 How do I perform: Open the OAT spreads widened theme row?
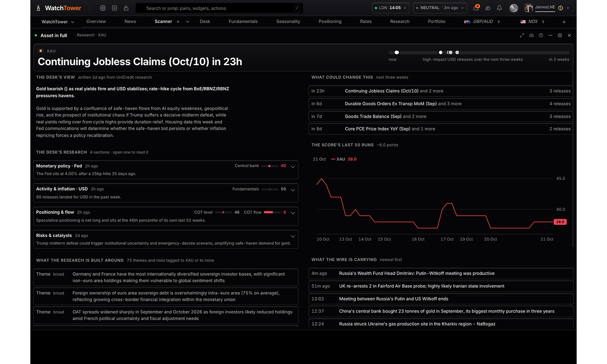pyautogui.click(x=166, y=315)
